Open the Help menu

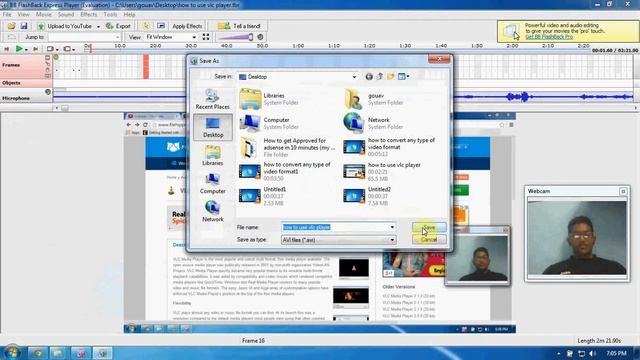click(x=129, y=14)
